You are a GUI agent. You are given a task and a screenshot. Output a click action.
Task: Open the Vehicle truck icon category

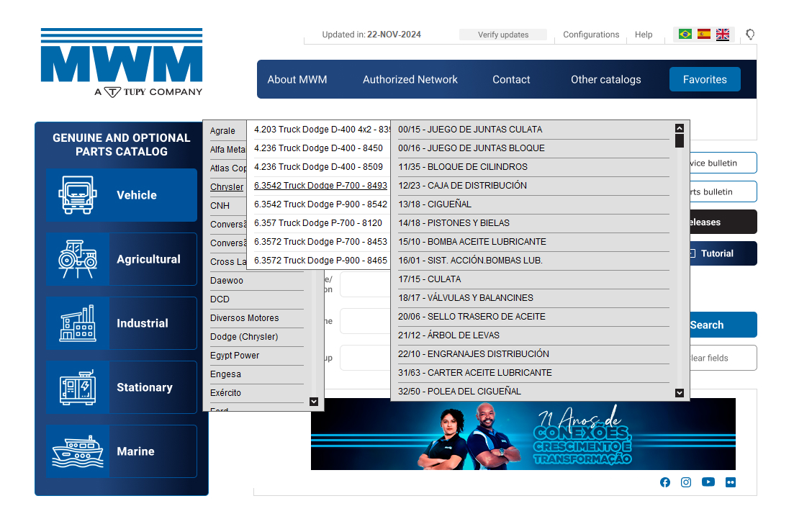[78, 195]
